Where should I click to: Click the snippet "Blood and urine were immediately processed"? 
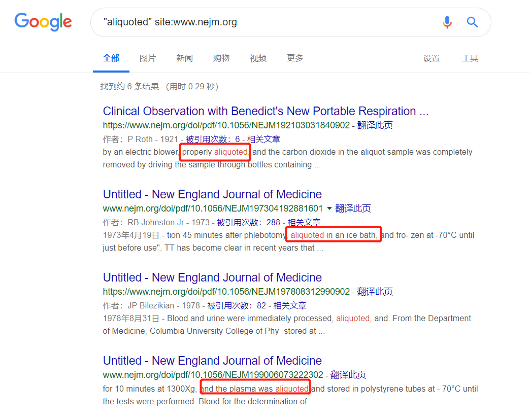[250, 319]
